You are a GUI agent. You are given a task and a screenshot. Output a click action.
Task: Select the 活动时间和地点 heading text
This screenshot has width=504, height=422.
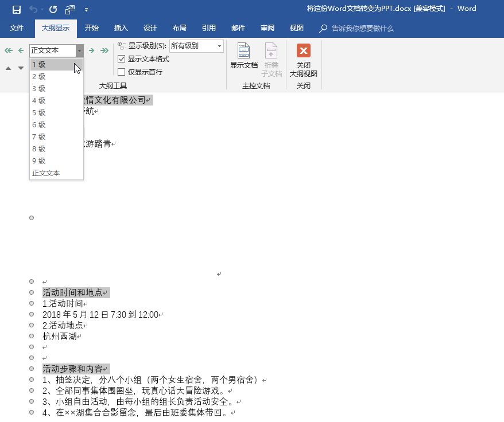pos(75,292)
